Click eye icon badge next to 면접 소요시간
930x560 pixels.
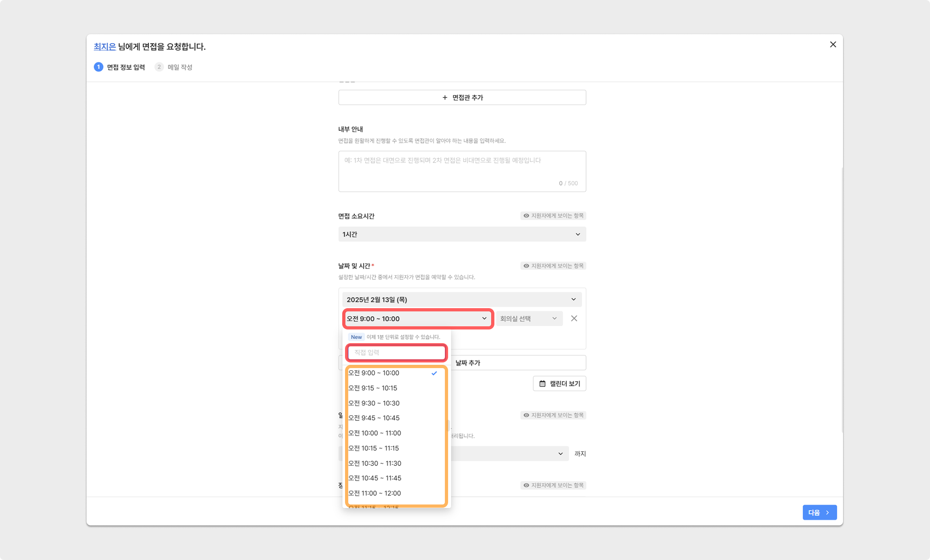tap(526, 216)
